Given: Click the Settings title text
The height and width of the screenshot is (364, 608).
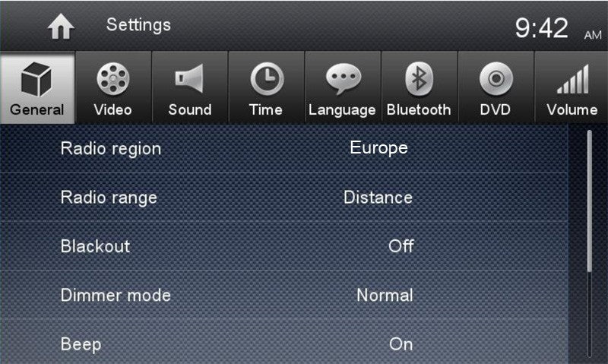Looking at the screenshot, I should click(138, 25).
